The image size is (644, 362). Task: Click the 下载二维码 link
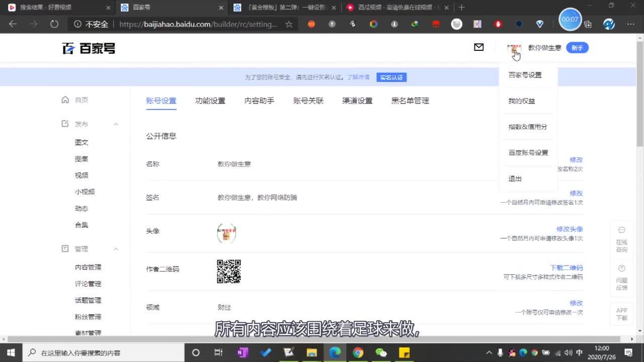pos(566,267)
